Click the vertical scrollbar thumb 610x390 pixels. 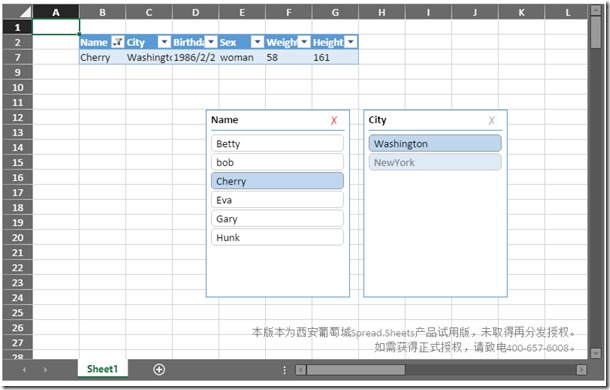(596, 32)
